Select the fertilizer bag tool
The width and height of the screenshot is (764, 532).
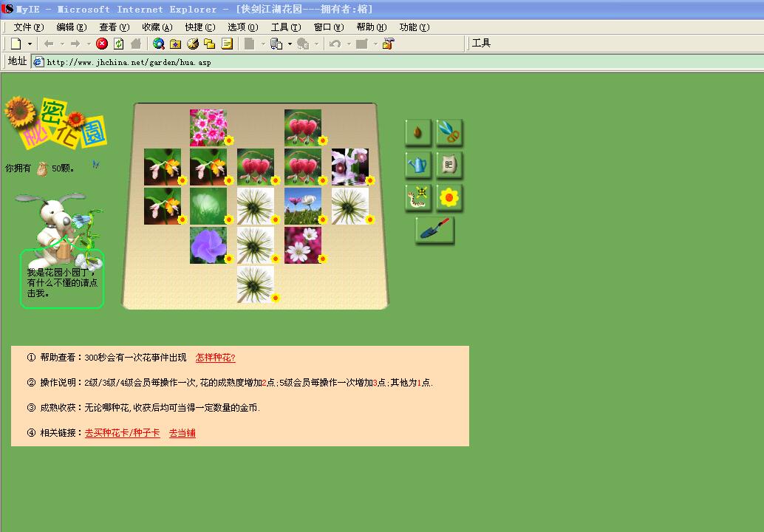coord(449,165)
